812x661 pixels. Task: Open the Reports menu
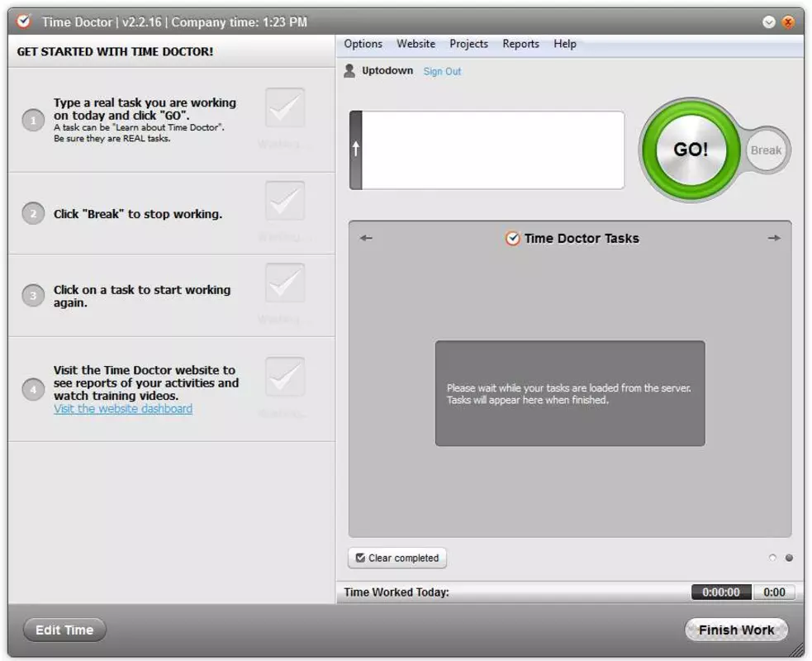(520, 44)
